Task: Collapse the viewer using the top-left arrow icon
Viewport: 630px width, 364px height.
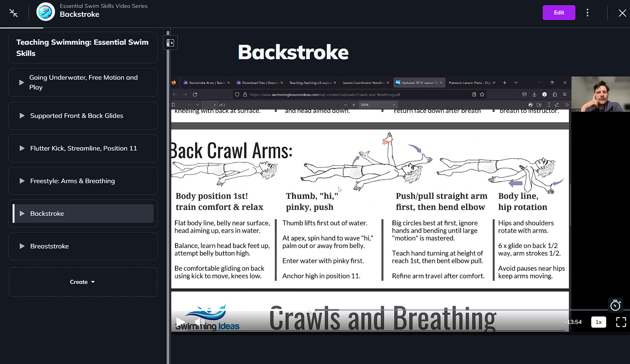Action: [14, 13]
